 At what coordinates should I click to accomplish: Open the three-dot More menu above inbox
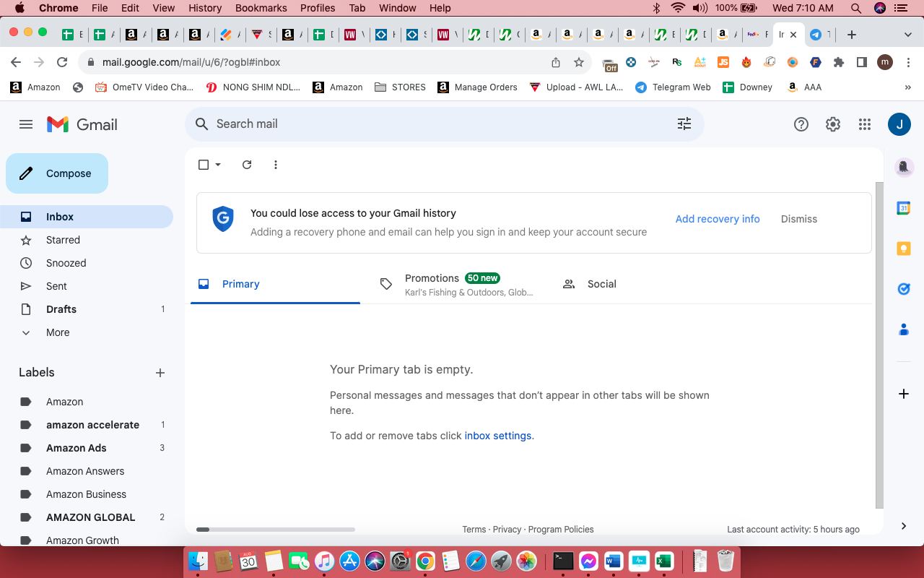276,165
